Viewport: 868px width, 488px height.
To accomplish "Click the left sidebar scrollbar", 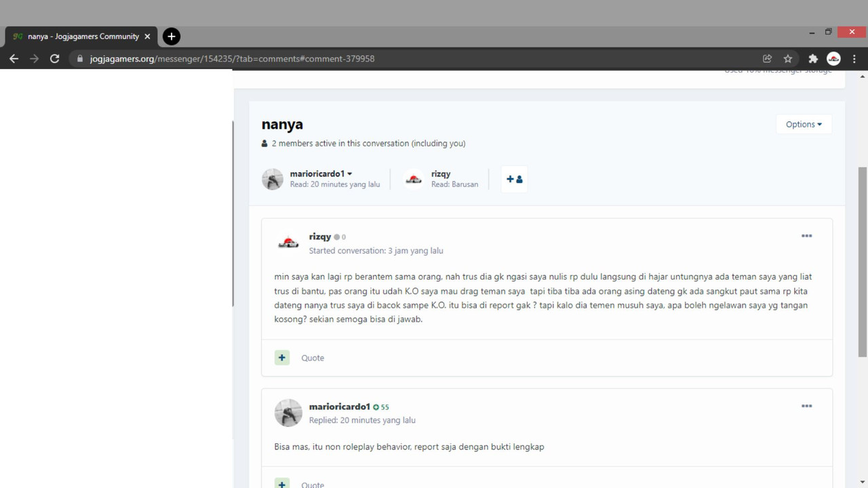I will [x=233, y=213].
